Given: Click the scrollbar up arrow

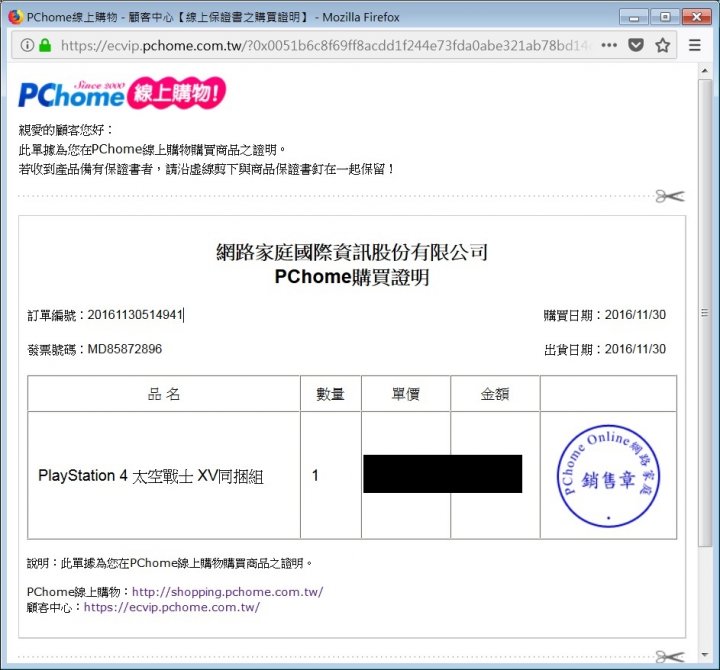Looking at the screenshot, I should pyautogui.click(x=705, y=71).
